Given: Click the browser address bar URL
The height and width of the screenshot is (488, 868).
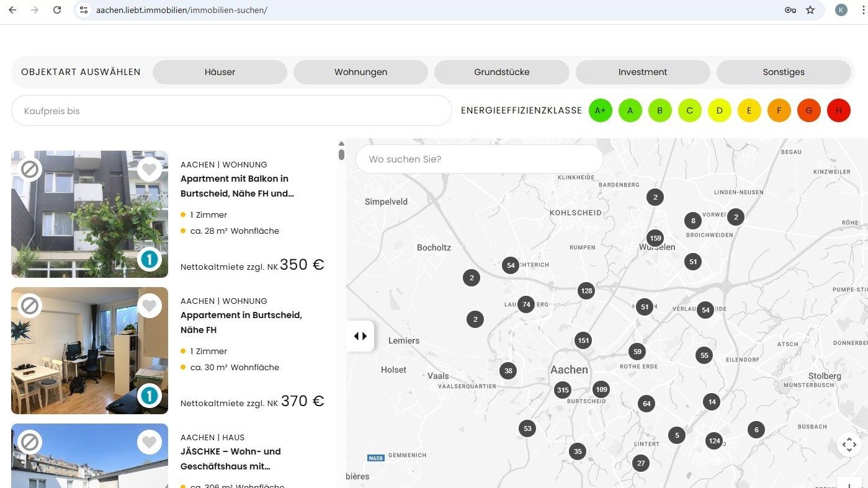Looking at the screenshot, I should click(181, 10).
